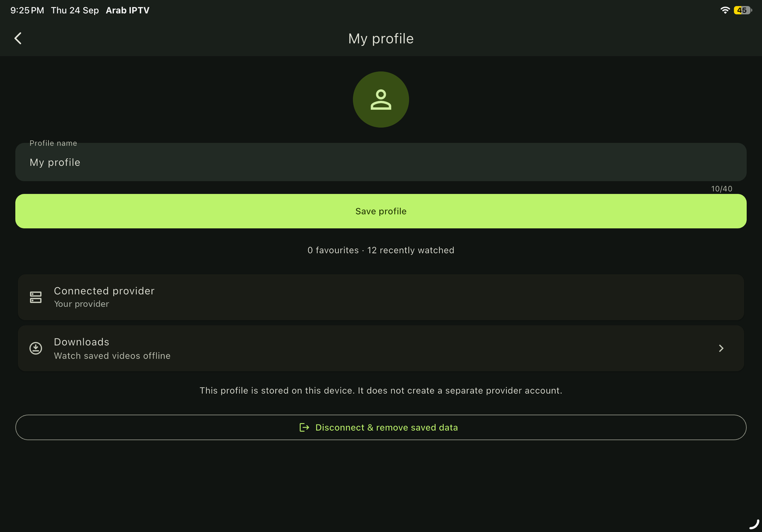Image resolution: width=762 pixels, height=532 pixels.
Task: Go back using the top-left arrow
Action: (18, 38)
